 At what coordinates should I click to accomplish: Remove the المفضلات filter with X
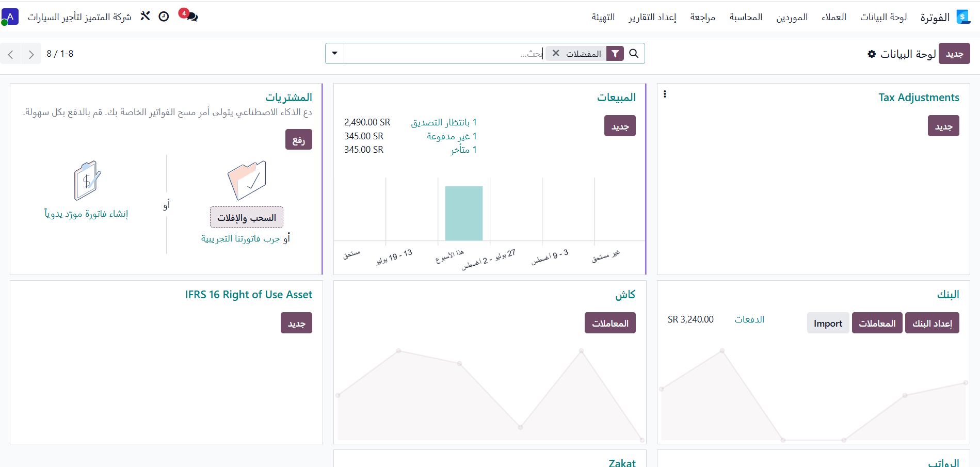pos(556,53)
